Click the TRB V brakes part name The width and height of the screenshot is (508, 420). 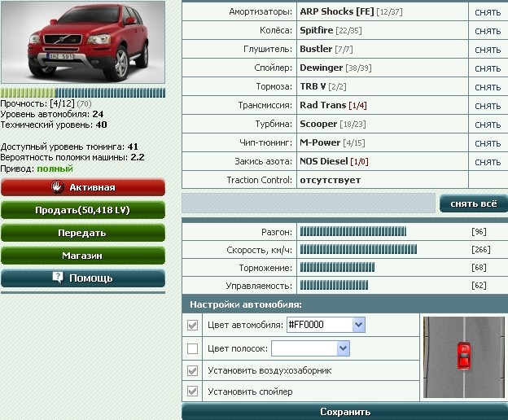[x=313, y=86]
